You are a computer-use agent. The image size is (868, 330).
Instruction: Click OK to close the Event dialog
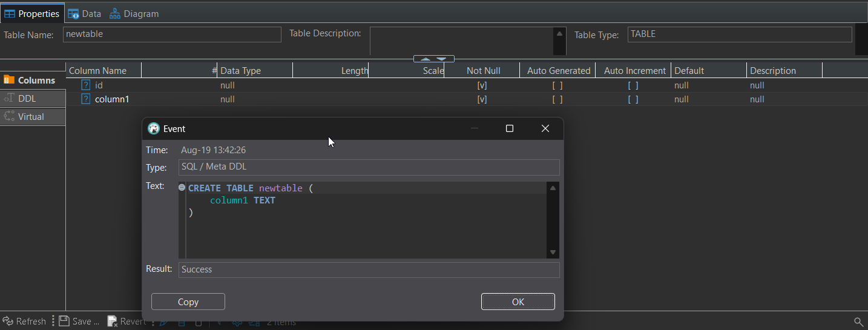(x=518, y=302)
